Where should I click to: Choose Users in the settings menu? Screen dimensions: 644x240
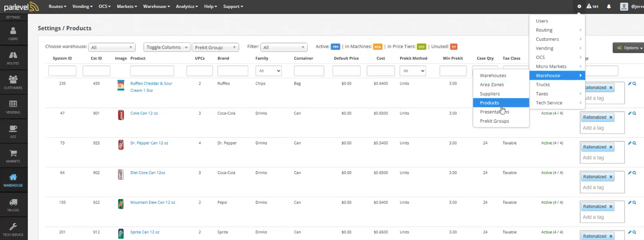557,21
